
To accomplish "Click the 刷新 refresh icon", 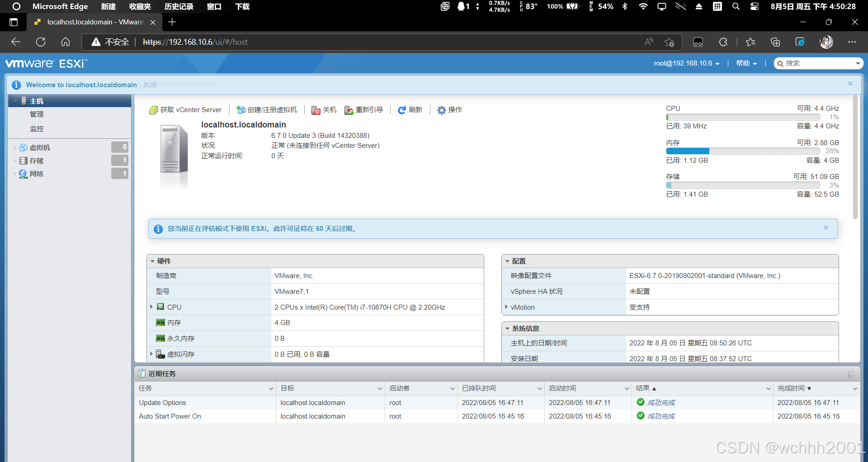I will [x=402, y=110].
